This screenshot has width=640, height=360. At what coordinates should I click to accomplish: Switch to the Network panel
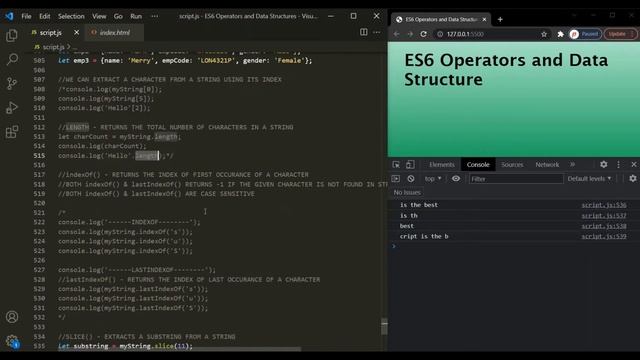coord(547,164)
